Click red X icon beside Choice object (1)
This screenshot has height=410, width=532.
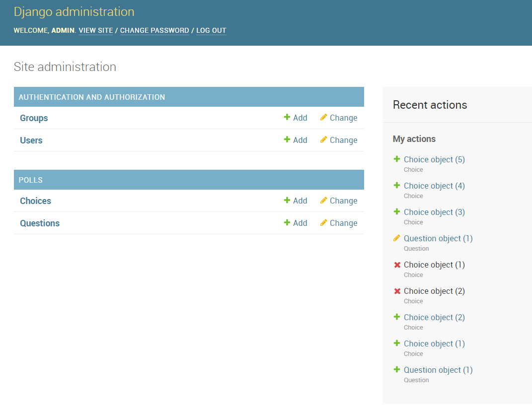coord(397,265)
